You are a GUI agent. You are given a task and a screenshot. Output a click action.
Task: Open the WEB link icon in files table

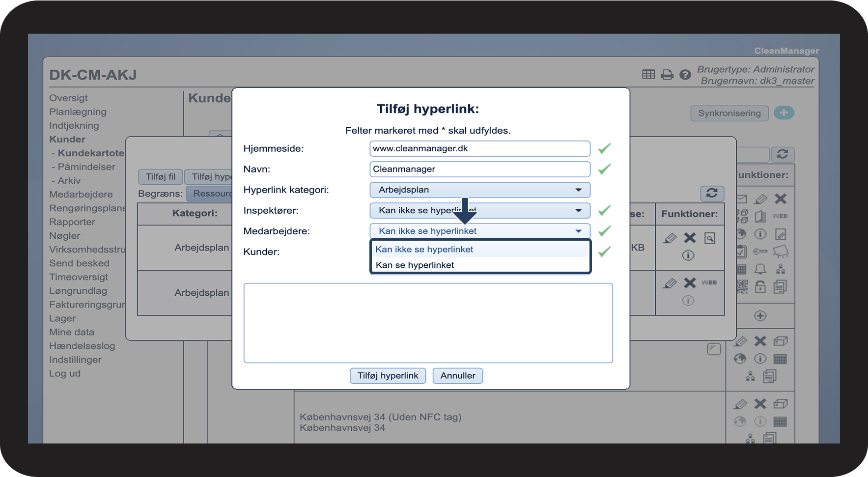tap(709, 282)
